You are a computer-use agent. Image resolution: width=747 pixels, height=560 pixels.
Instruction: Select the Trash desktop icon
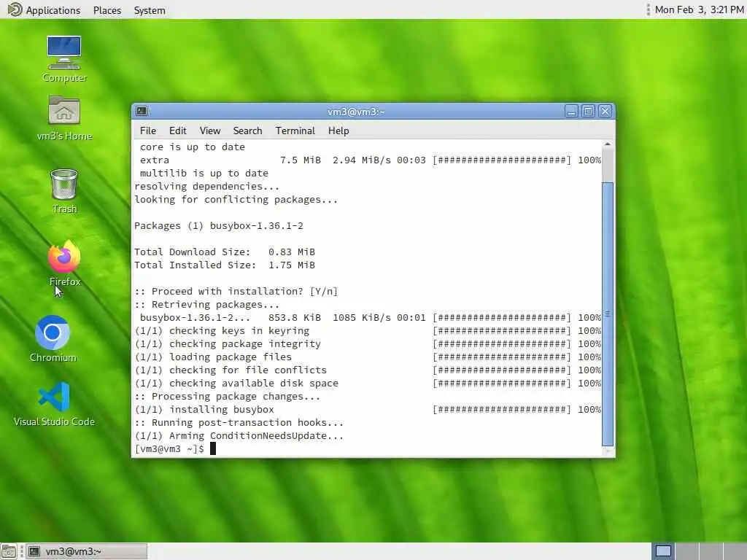pyautogui.click(x=64, y=190)
